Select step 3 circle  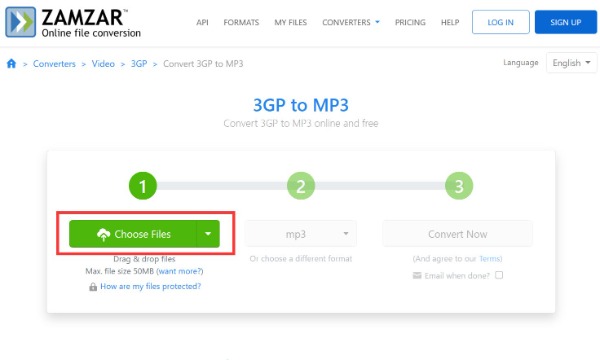click(x=459, y=186)
